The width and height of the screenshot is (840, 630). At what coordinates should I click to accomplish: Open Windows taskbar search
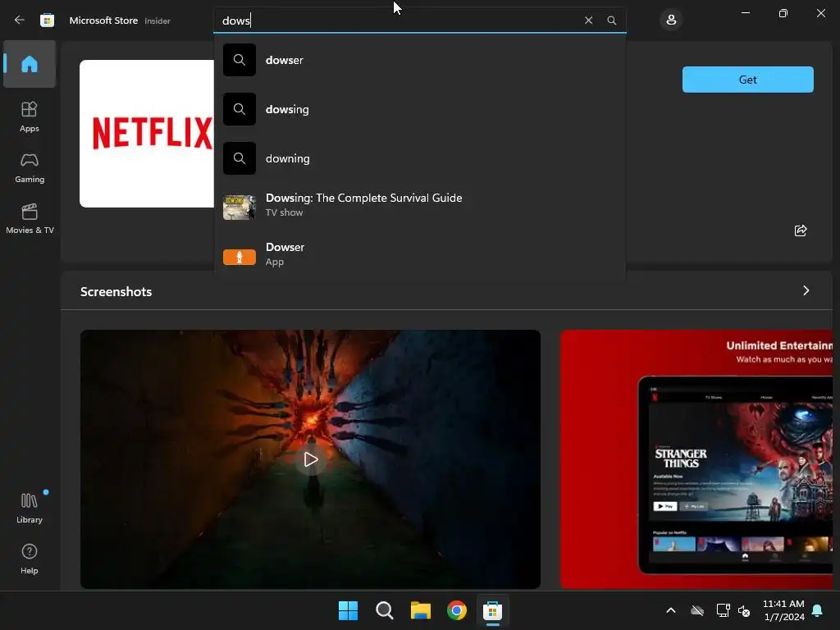(x=385, y=610)
